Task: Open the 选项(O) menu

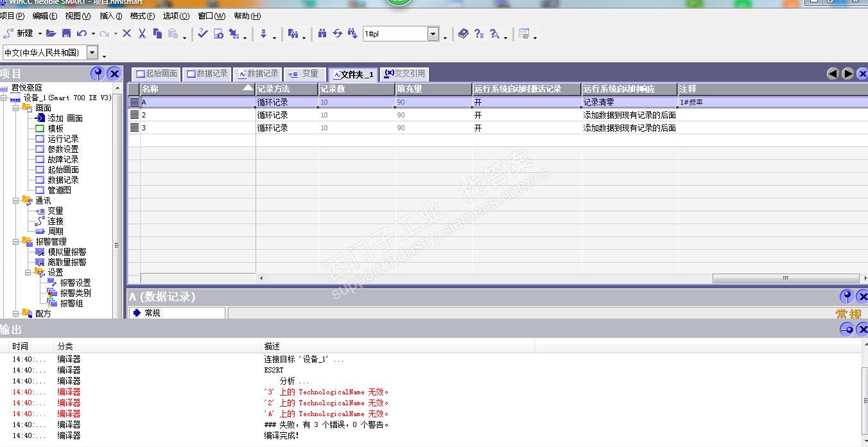Action: point(176,16)
